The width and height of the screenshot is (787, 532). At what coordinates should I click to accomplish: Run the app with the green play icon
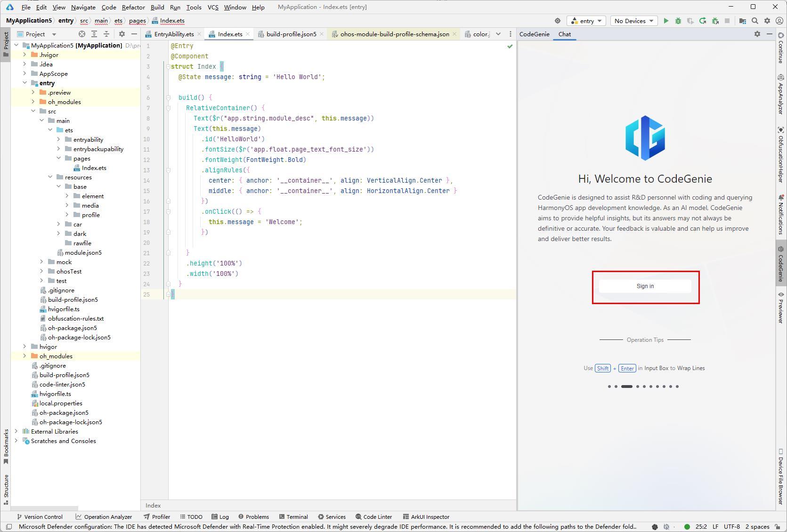(x=666, y=21)
